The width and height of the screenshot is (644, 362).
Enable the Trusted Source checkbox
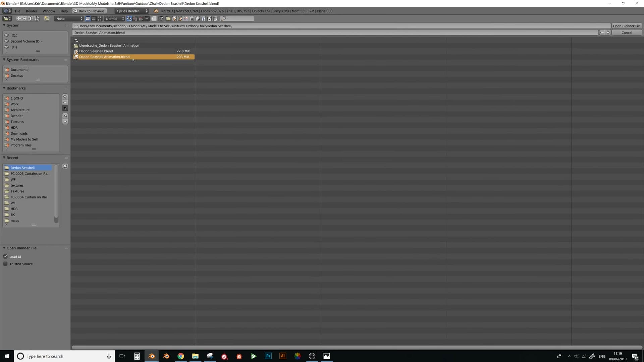[x=5, y=264]
